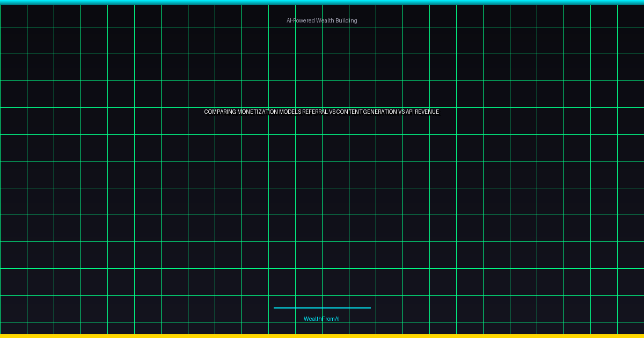Click the yellow bar along the bottom edge
Viewport: 644px width, 338px height.
(322, 336)
